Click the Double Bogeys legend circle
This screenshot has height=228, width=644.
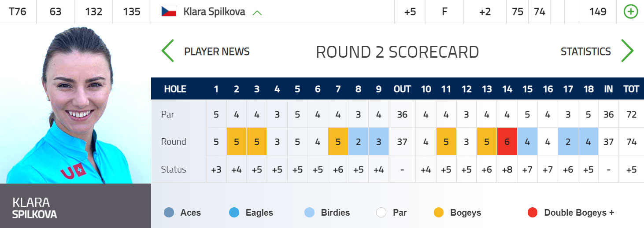click(533, 213)
